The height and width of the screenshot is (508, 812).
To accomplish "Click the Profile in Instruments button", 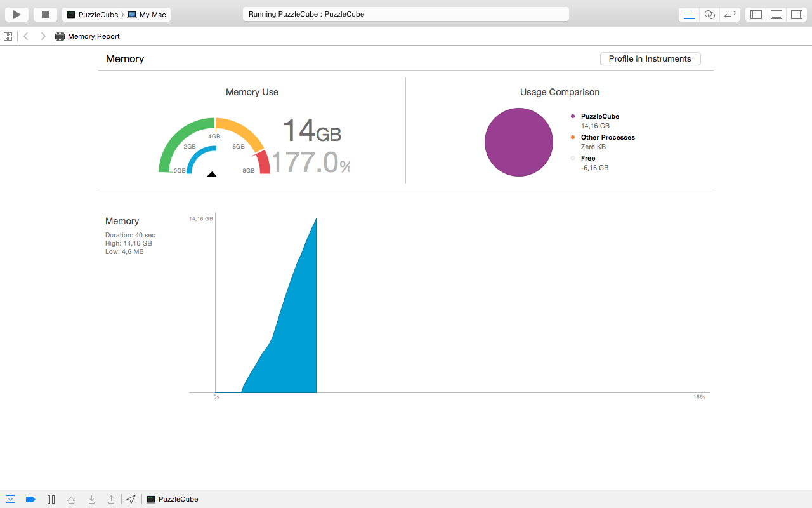I will click(650, 58).
